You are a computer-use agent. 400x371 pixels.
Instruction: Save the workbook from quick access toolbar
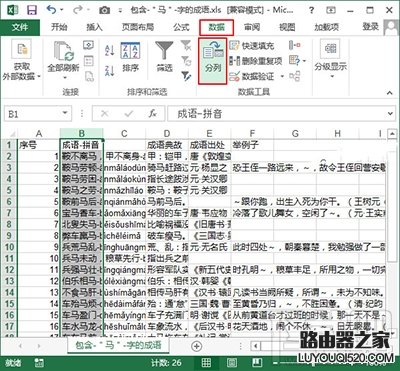[x=32, y=10]
